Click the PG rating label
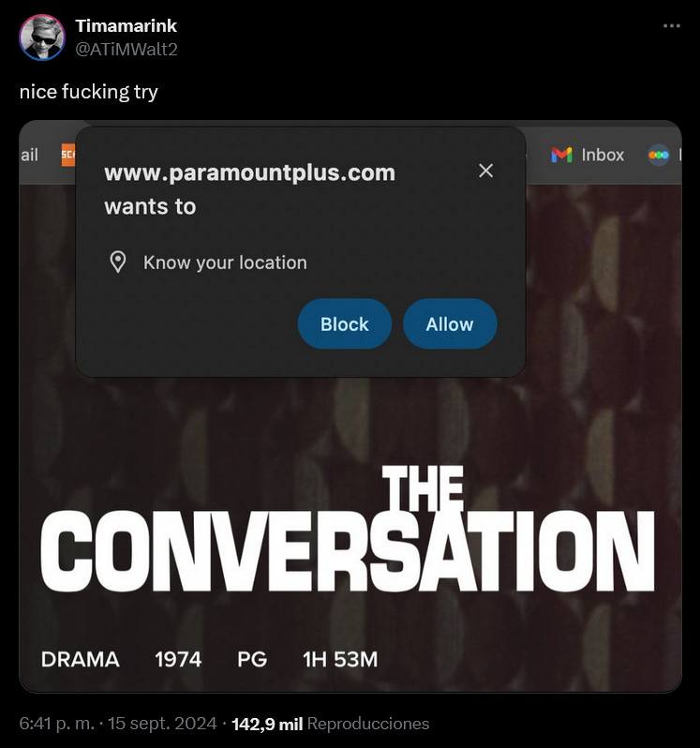The height and width of the screenshot is (748, 700). tap(252, 659)
